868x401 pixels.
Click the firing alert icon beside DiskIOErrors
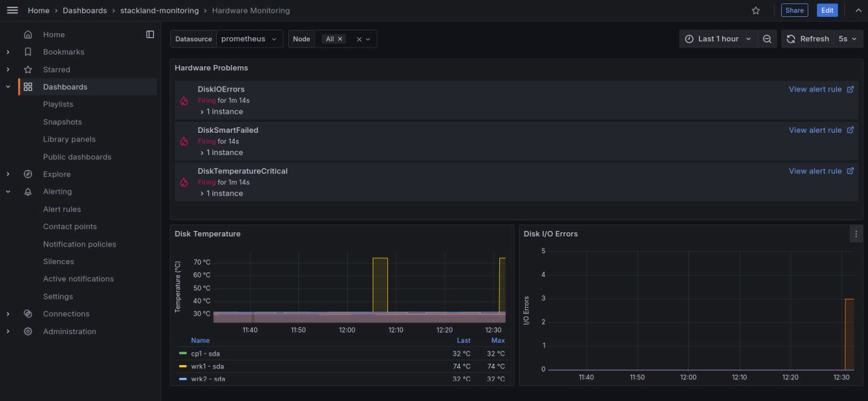(x=182, y=100)
